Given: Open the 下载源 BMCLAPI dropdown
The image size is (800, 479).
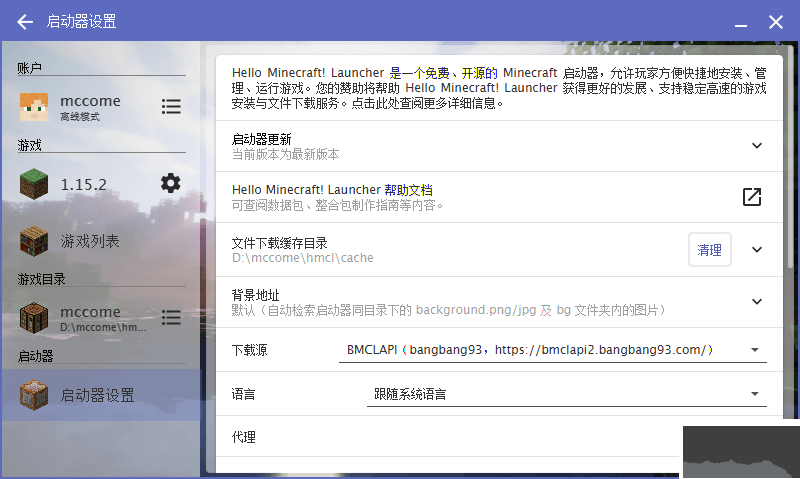Looking at the screenshot, I should coord(553,350).
